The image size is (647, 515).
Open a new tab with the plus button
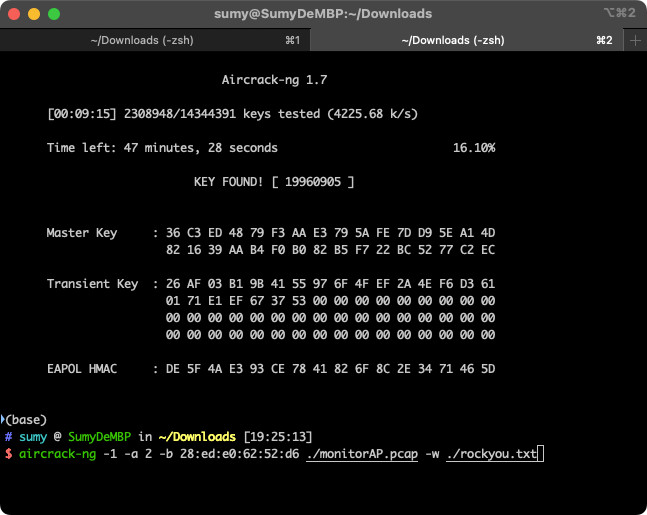point(635,40)
